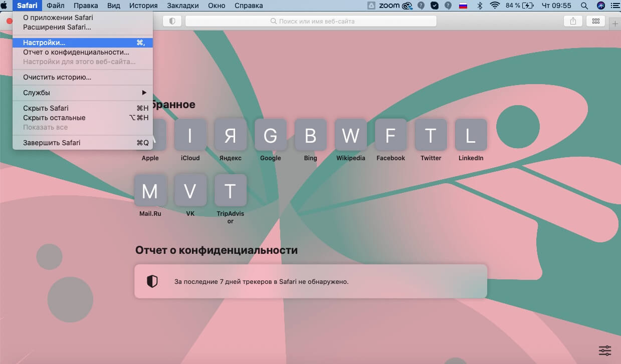Screen dimensions: 621x364
Task: Click the privacy report tracker card
Action: pyautogui.click(x=310, y=281)
